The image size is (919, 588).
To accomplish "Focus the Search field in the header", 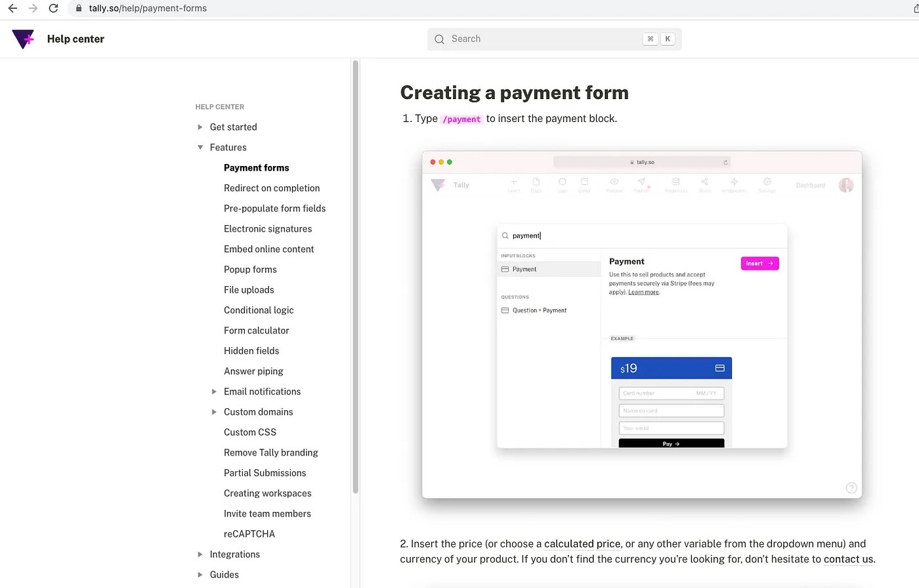I will 554,39.
